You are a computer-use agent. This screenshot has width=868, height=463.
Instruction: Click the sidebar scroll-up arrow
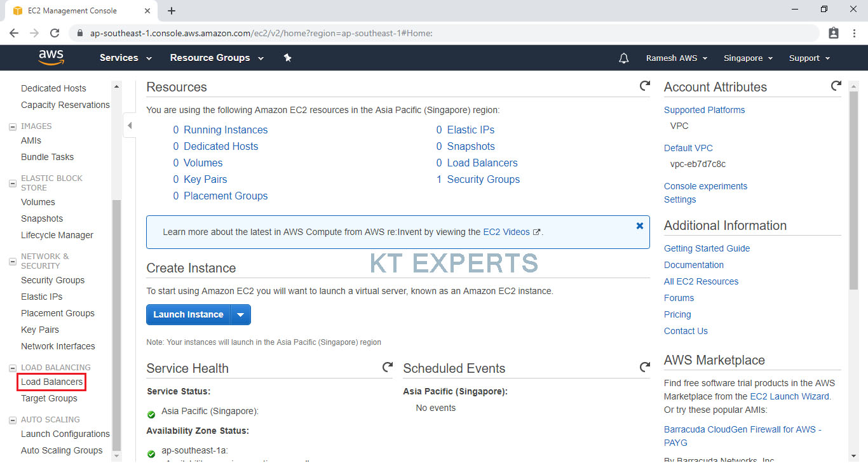click(116, 87)
